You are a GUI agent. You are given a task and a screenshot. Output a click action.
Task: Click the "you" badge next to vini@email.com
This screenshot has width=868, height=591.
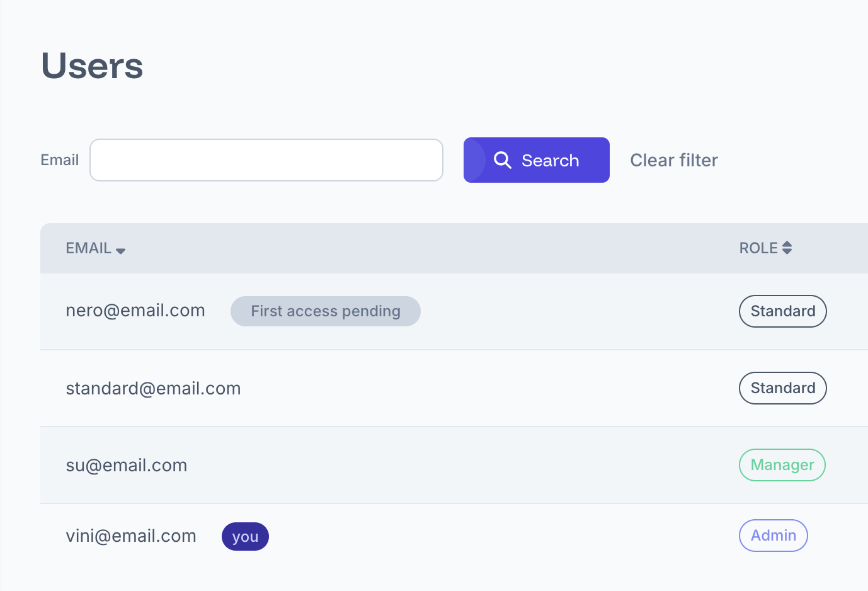click(245, 536)
